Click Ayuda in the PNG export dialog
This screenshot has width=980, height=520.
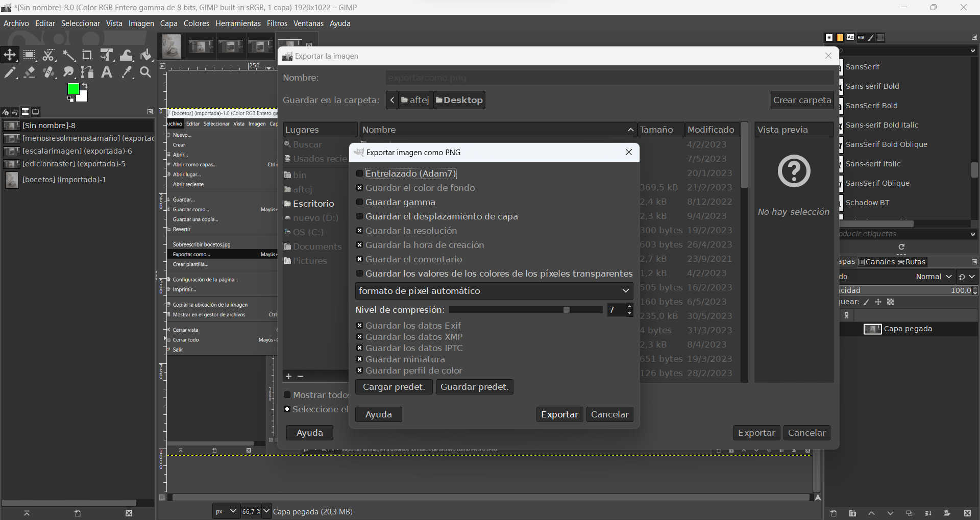pyautogui.click(x=379, y=414)
